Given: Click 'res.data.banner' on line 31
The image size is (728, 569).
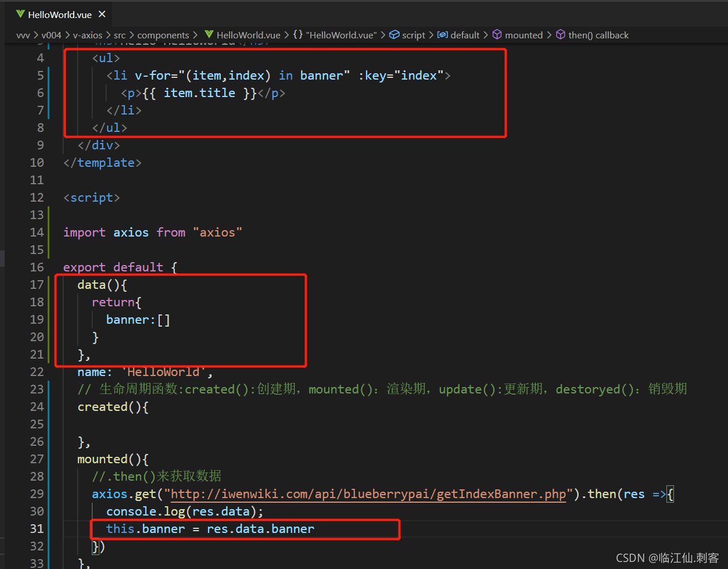Looking at the screenshot, I should [260, 529].
